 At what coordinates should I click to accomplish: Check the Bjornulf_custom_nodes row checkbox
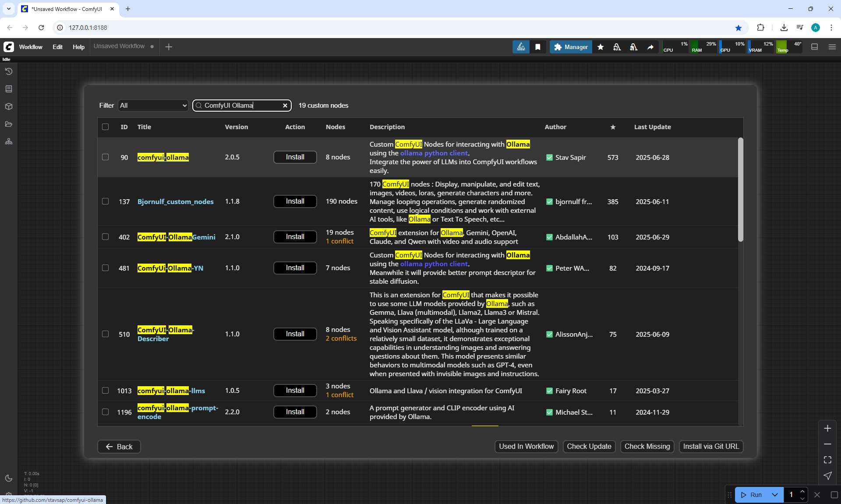click(106, 201)
